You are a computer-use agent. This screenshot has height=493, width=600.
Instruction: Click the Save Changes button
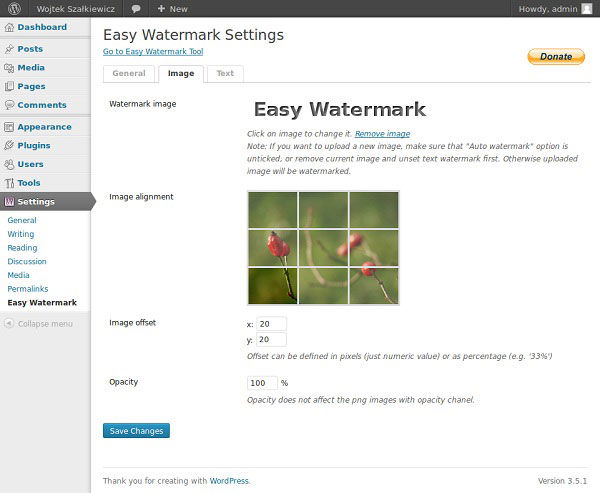(136, 431)
